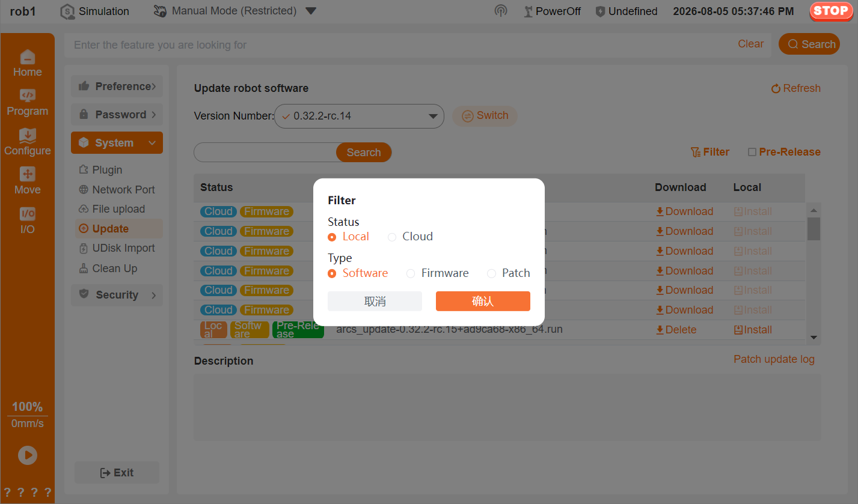The image size is (858, 504).
Task: Click the Description text area
Action: point(507,407)
